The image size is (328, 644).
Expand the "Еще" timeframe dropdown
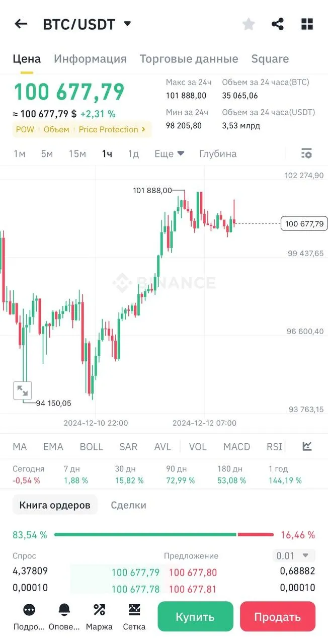[x=169, y=153]
